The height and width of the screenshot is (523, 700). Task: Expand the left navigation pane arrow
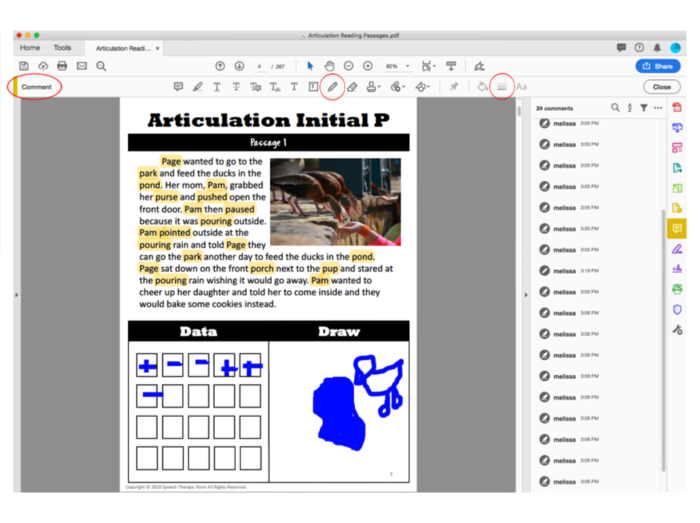point(17,295)
